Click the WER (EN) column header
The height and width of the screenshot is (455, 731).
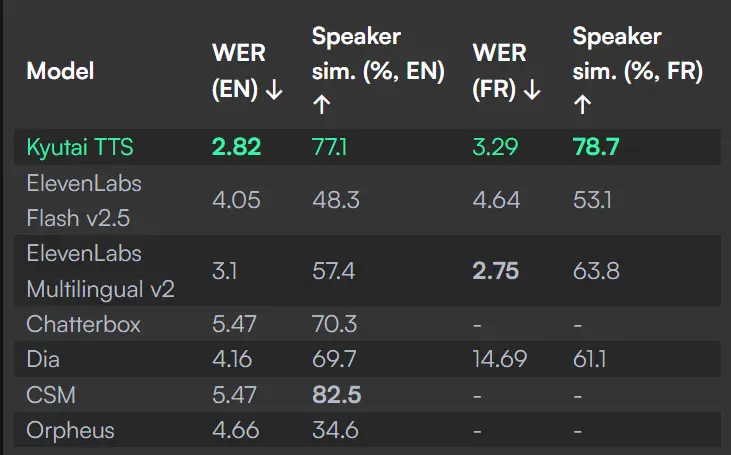pyautogui.click(x=248, y=71)
